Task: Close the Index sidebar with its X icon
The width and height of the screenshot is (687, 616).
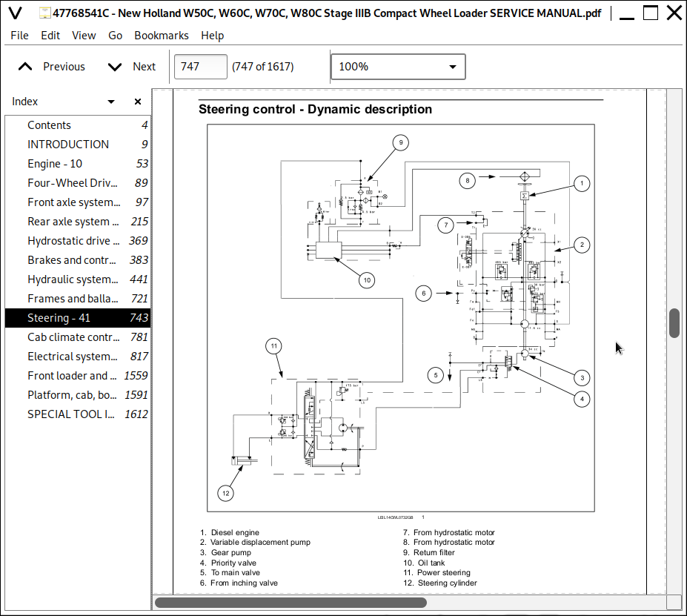Action: (137, 102)
